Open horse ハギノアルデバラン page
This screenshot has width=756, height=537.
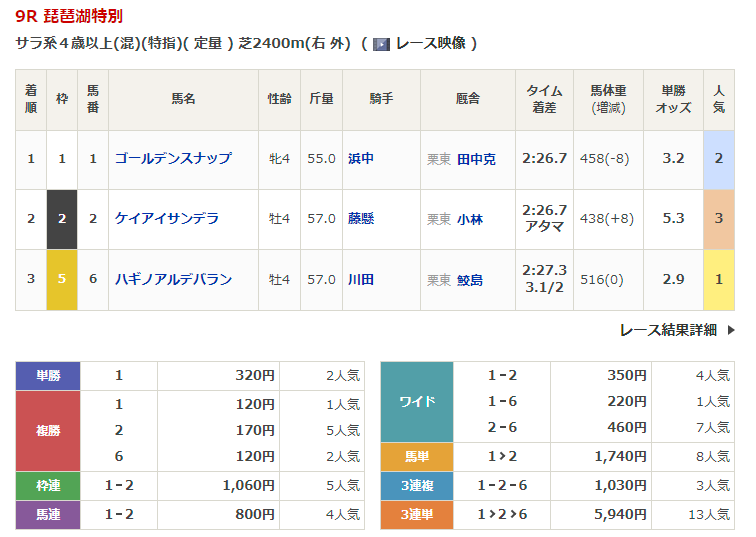click(173, 279)
